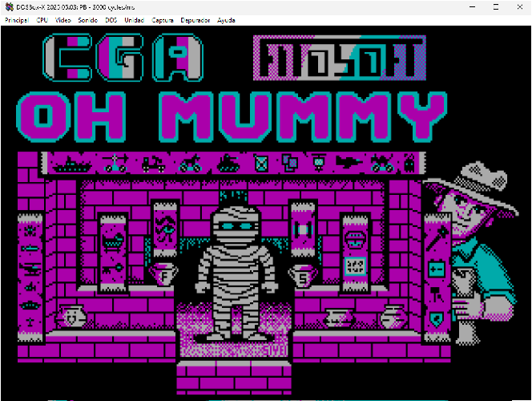Viewport: 532px width, 401px height.
Task: Click the hourglass icon in top frieze
Action: click(261, 164)
